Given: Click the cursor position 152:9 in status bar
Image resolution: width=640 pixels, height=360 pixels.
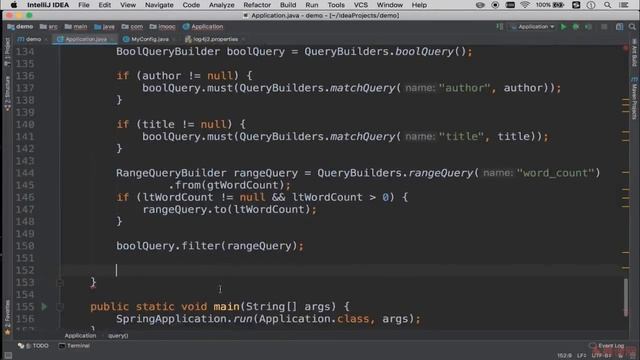Looking at the screenshot, I should click(564, 356).
